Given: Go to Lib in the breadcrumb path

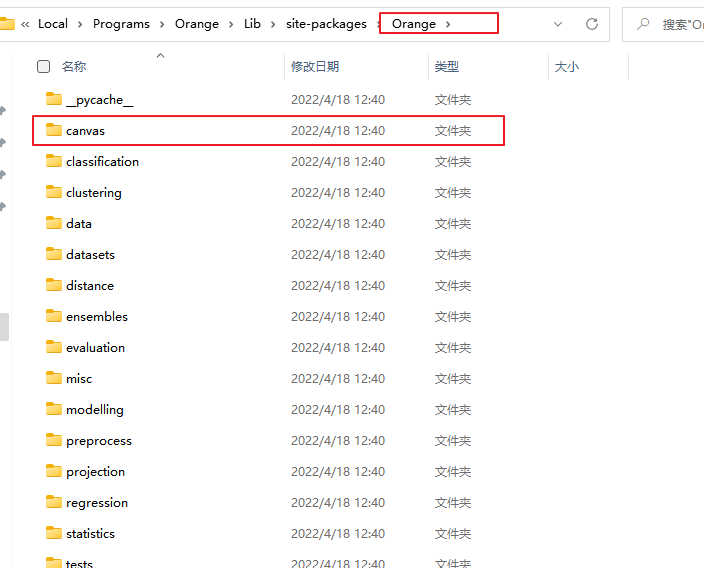Looking at the screenshot, I should click(x=252, y=23).
